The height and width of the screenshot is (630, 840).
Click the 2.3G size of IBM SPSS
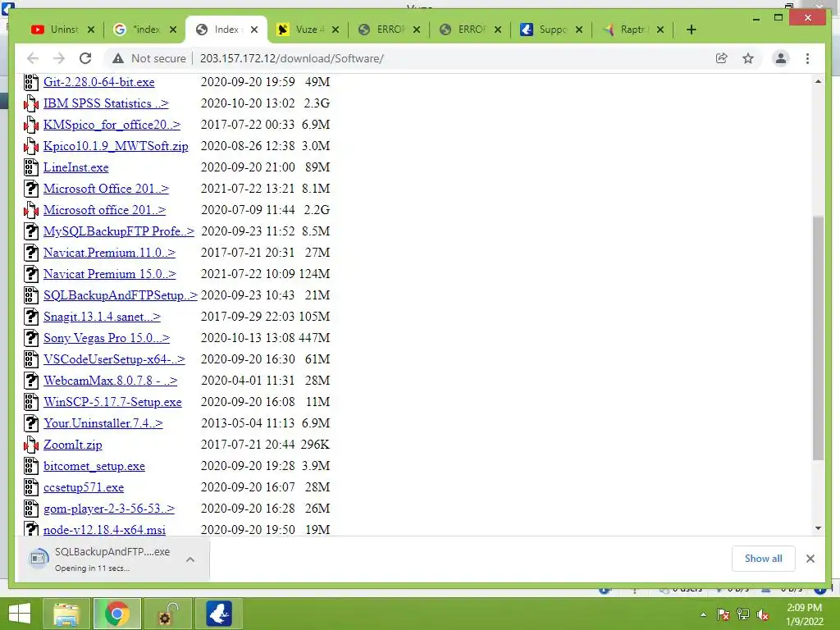(x=317, y=103)
